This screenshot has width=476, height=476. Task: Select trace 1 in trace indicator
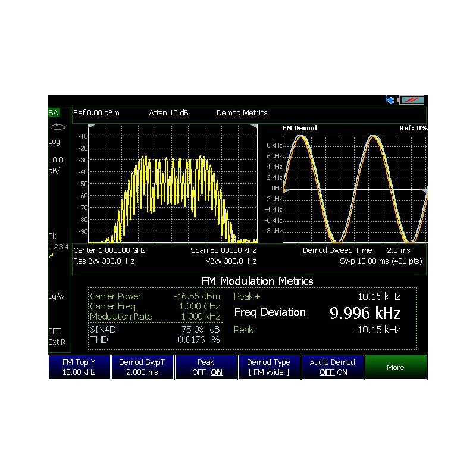51,247
